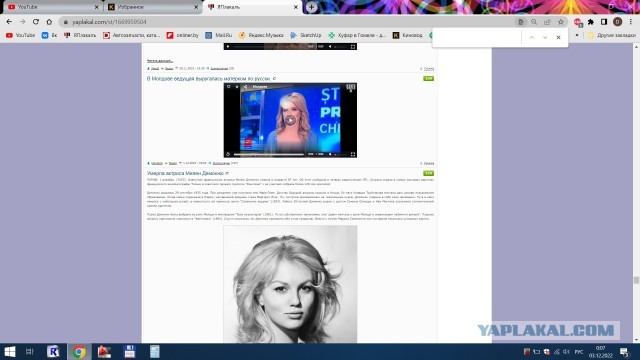Click the address bar with yaplakal.com URL

[286, 22]
